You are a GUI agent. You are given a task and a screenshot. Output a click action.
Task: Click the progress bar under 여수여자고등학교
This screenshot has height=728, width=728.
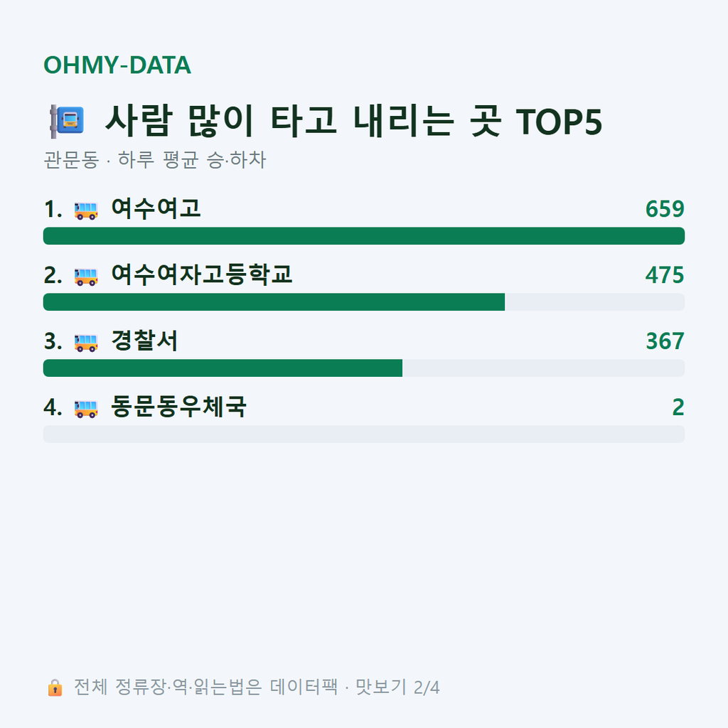tap(364, 301)
